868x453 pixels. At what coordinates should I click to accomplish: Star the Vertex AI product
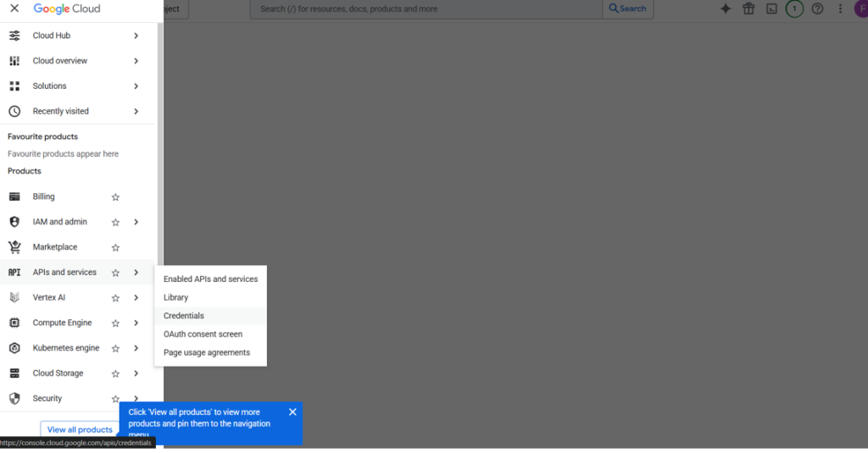pyautogui.click(x=116, y=298)
